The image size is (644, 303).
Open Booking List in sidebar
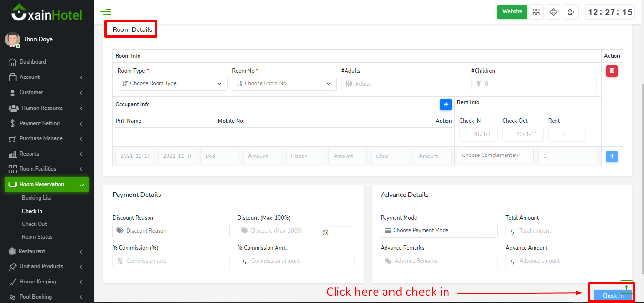(37, 198)
